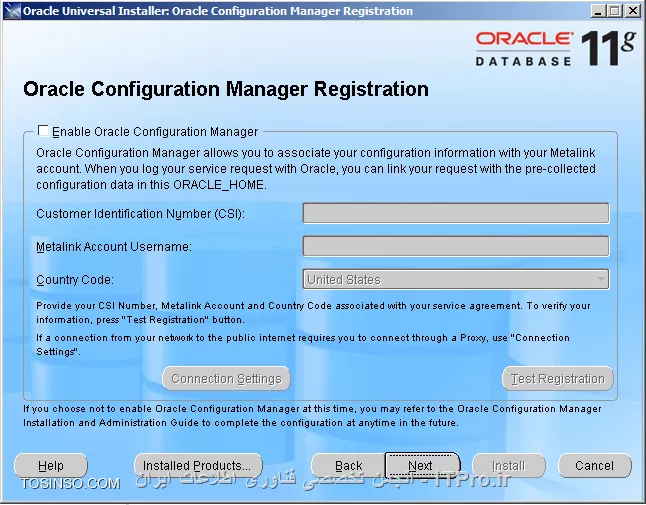Click the 'Customer Identification Number (CSI):' label
The image size is (646, 505).
(x=140, y=214)
